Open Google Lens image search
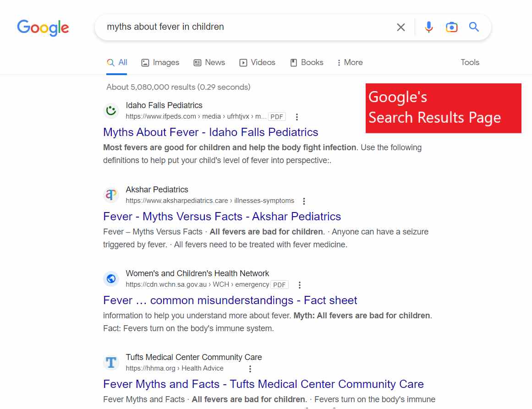The width and height of the screenshot is (532, 409). 451,27
